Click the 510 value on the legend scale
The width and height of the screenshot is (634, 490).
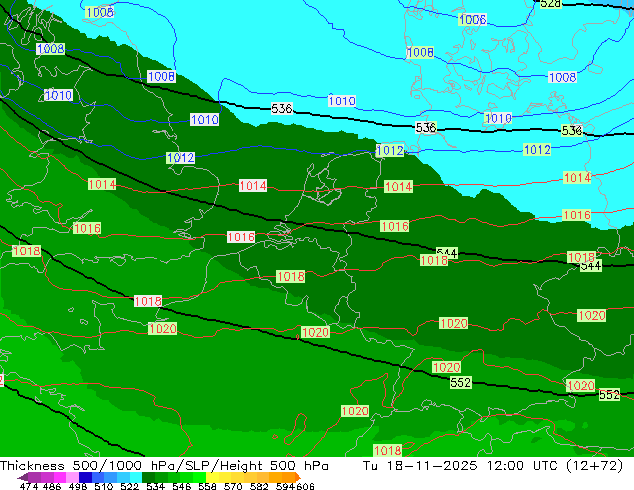click(104, 486)
